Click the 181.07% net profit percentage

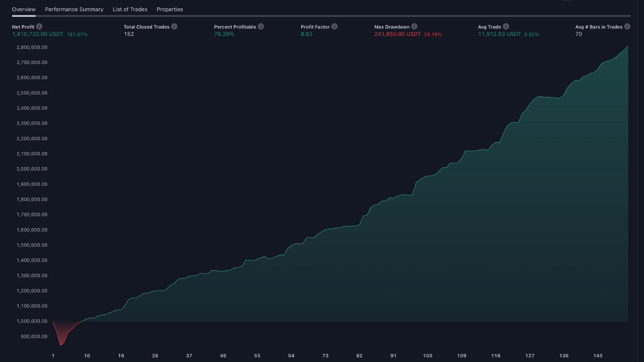pos(77,35)
